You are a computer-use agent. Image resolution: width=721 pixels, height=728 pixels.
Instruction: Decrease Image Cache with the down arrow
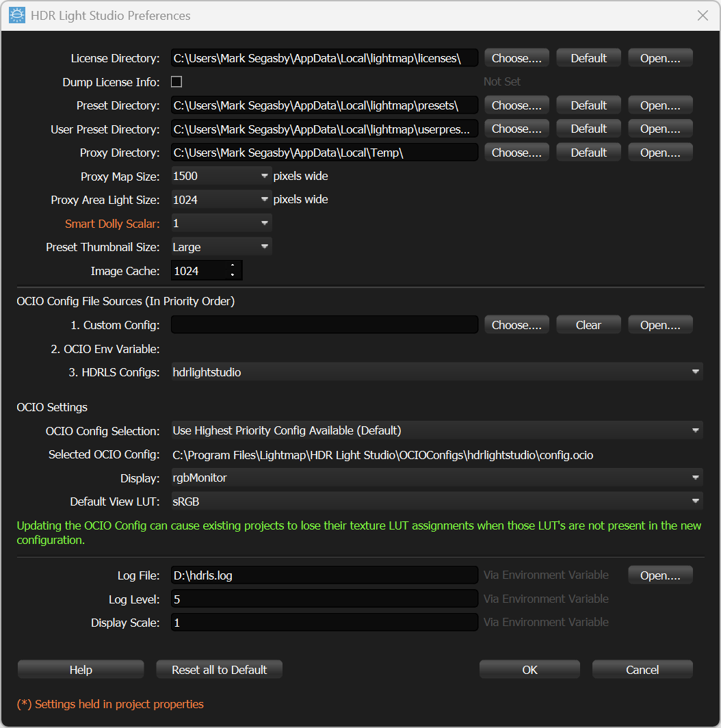click(x=233, y=275)
